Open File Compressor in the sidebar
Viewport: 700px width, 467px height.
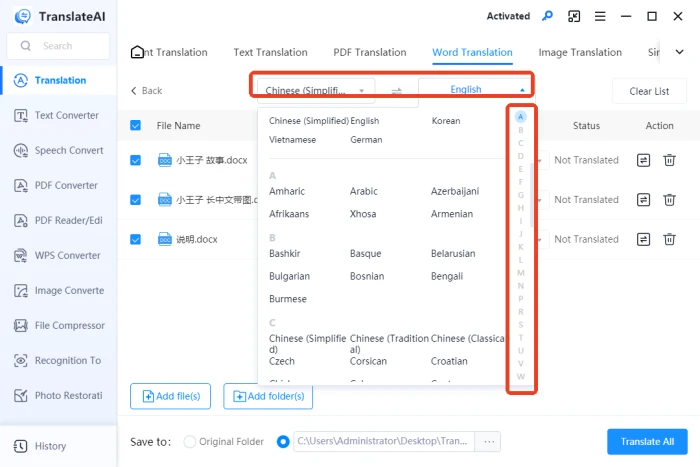58,325
